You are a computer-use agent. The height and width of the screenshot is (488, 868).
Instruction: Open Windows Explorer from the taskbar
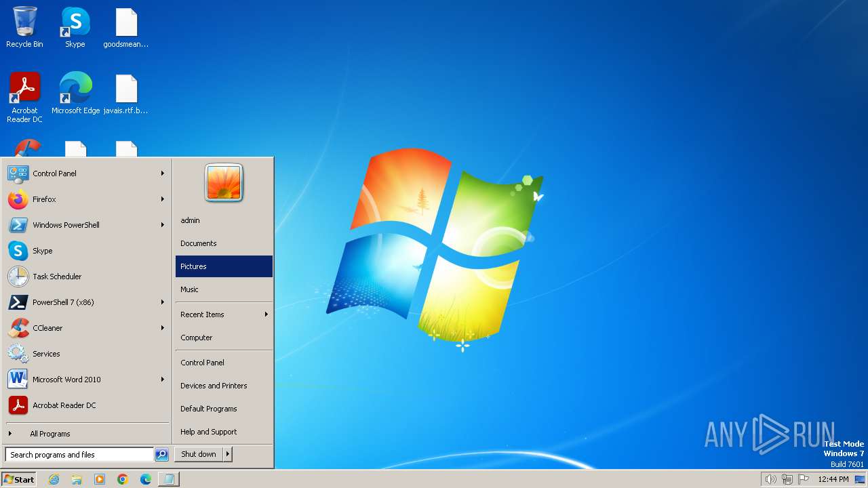77,479
